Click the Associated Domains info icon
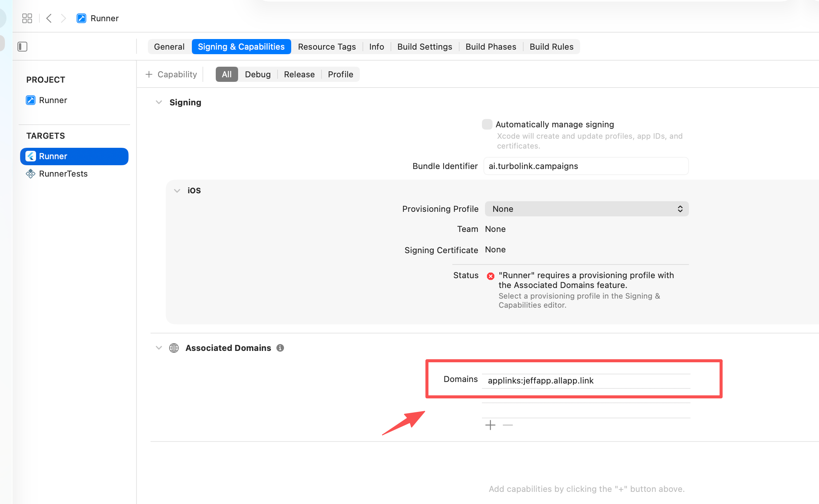Image resolution: width=819 pixels, height=504 pixels. point(280,348)
